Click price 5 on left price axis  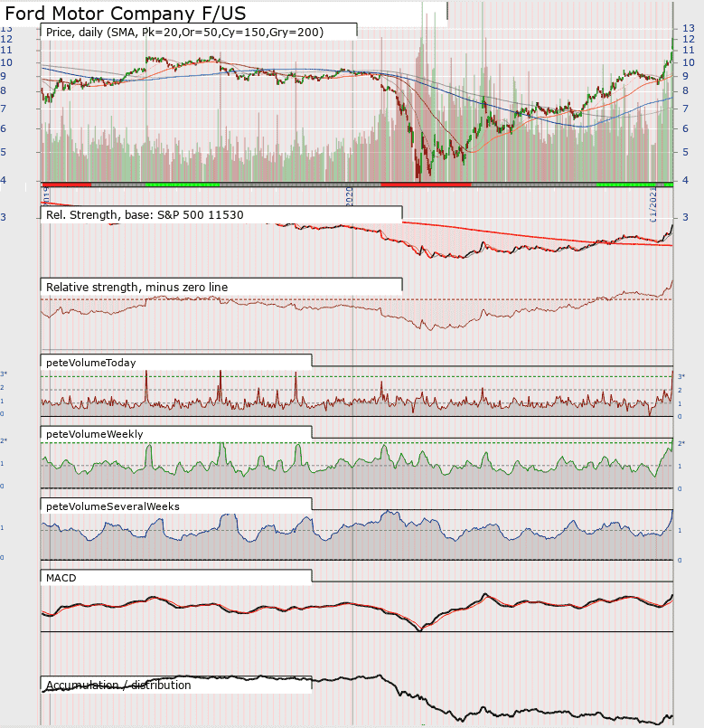(x=4, y=152)
